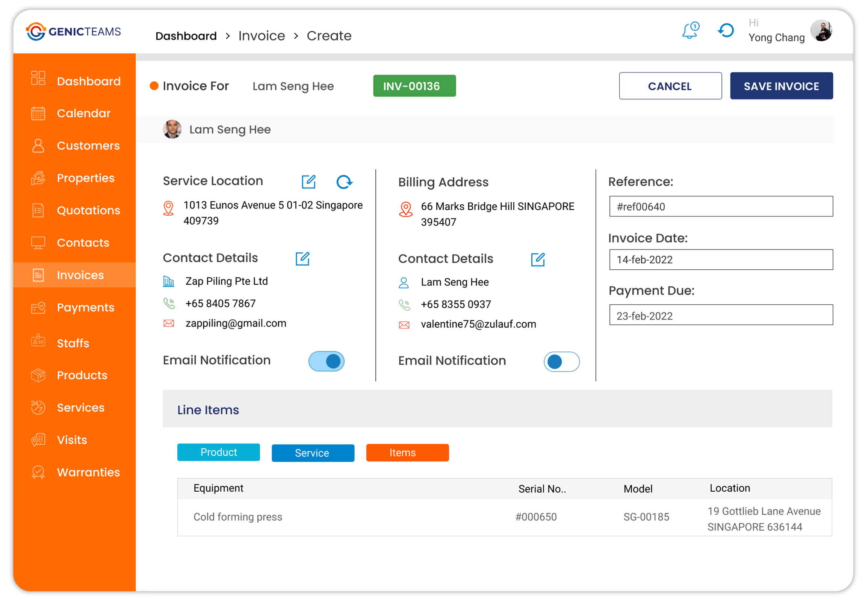The image size is (868, 601).
Task: Edit Service Location contact details
Action: point(302,259)
